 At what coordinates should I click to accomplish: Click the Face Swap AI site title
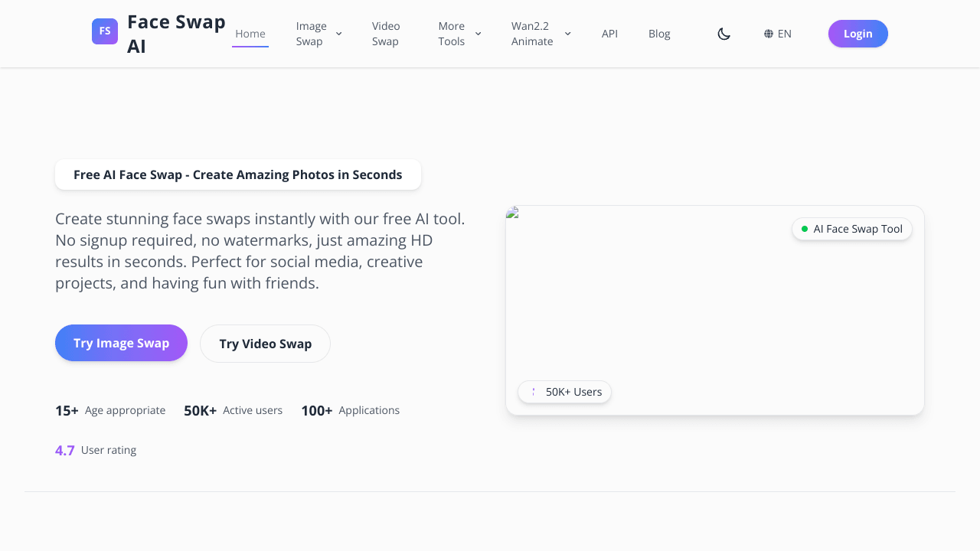point(176,34)
